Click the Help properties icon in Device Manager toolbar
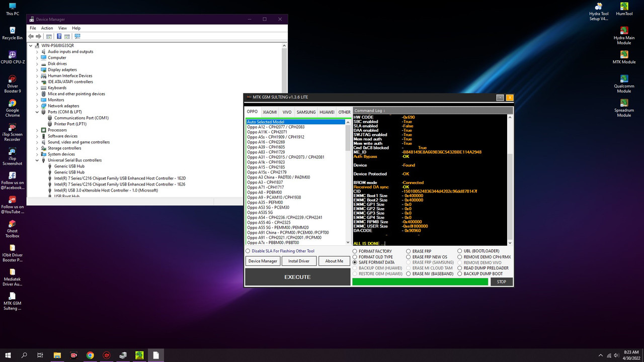 [58, 36]
